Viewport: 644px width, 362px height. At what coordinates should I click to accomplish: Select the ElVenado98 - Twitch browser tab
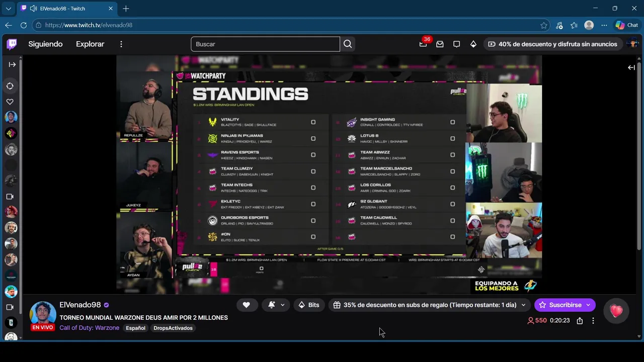coord(66,9)
